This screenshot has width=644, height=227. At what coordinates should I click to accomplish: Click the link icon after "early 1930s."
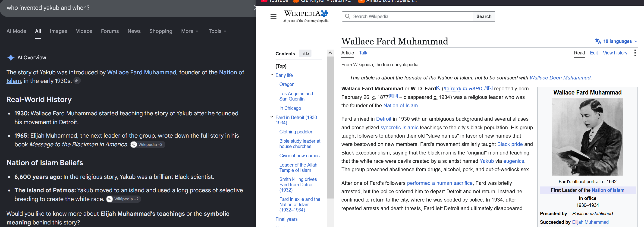[x=77, y=81]
